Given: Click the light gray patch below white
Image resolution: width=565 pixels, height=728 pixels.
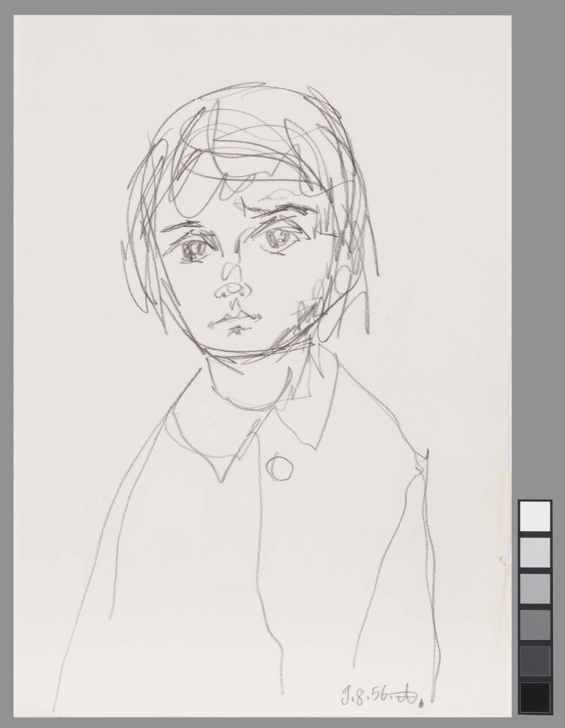Looking at the screenshot, I should tap(535, 552).
